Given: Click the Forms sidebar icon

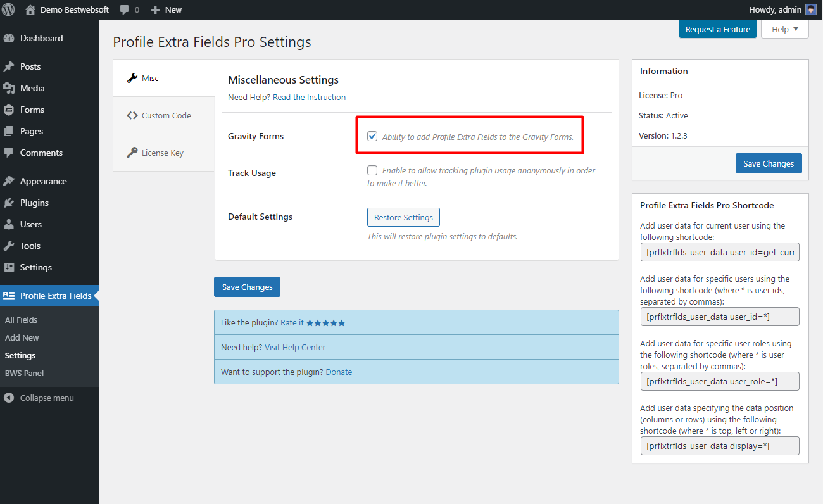Looking at the screenshot, I should pos(10,110).
